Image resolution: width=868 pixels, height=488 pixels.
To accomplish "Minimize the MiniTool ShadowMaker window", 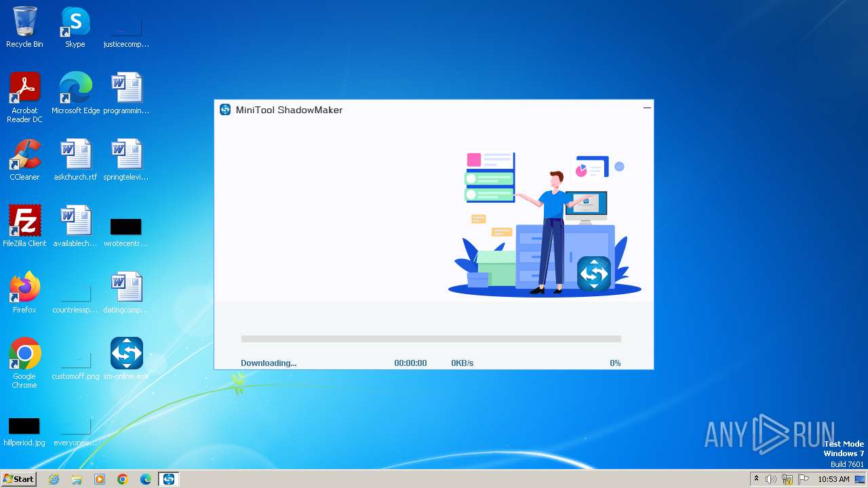I will [647, 107].
